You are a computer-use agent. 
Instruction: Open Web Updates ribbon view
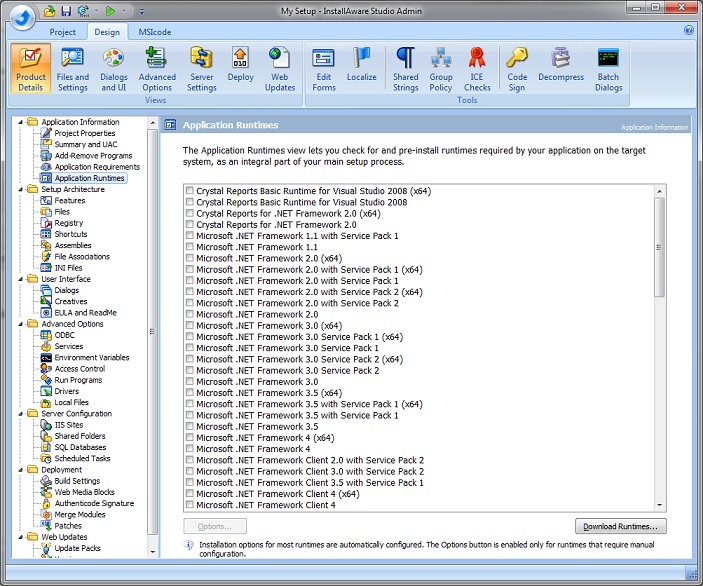pos(280,69)
